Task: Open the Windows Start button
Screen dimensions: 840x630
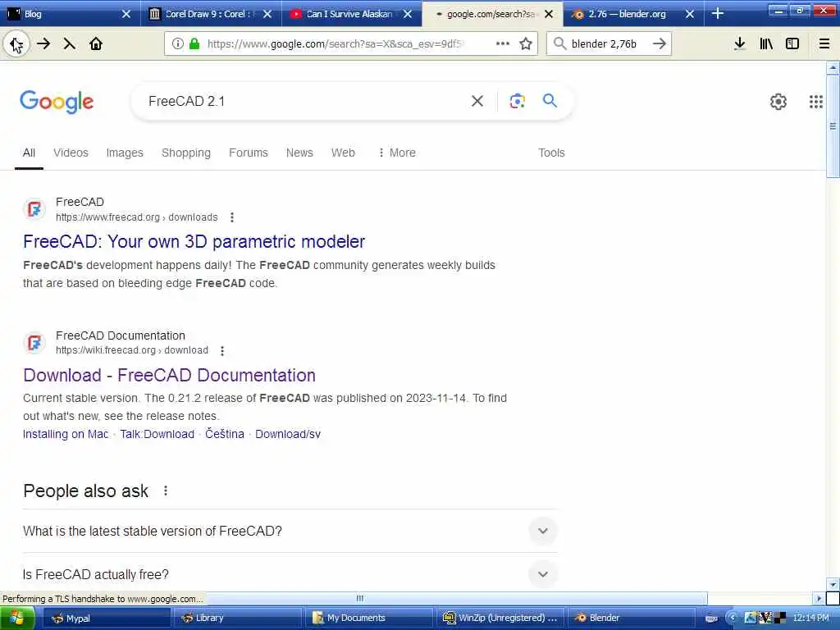Action: 17,618
